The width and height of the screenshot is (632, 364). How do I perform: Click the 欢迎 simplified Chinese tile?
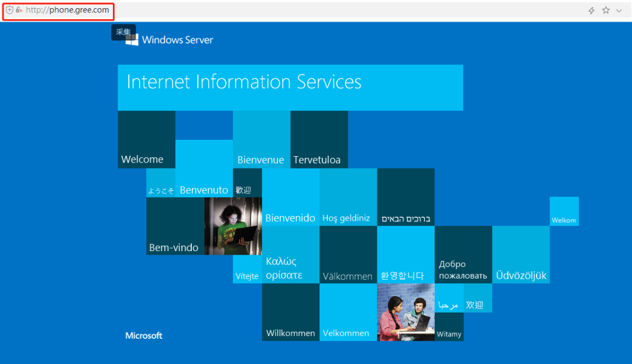pos(478,298)
